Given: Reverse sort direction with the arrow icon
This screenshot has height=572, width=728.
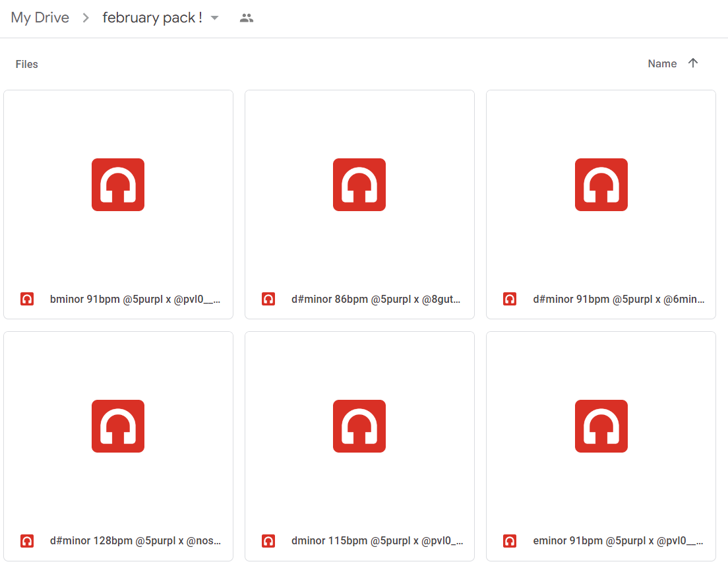Looking at the screenshot, I should (x=693, y=63).
